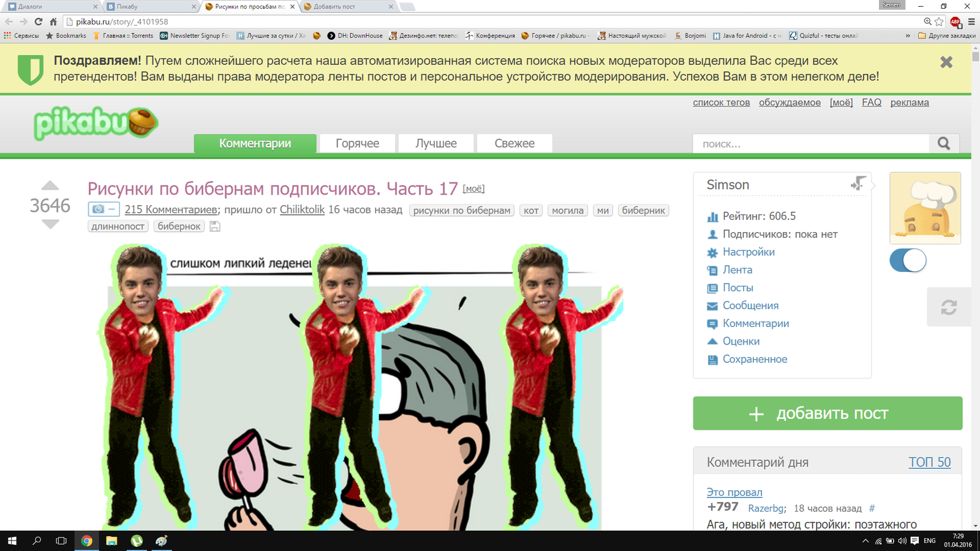Open the FAQ link
The image size is (980, 551).
(872, 102)
